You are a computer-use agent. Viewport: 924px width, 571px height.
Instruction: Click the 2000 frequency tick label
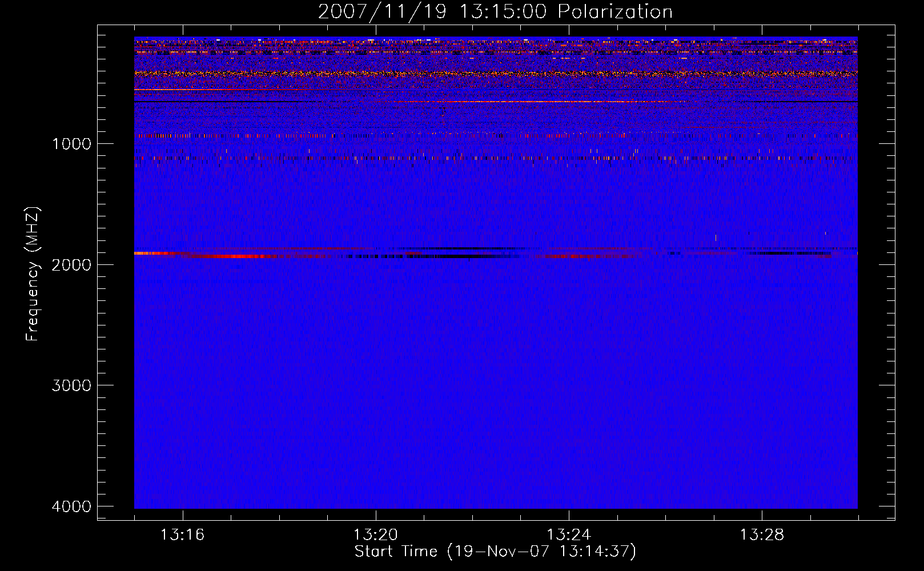click(x=72, y=265)
